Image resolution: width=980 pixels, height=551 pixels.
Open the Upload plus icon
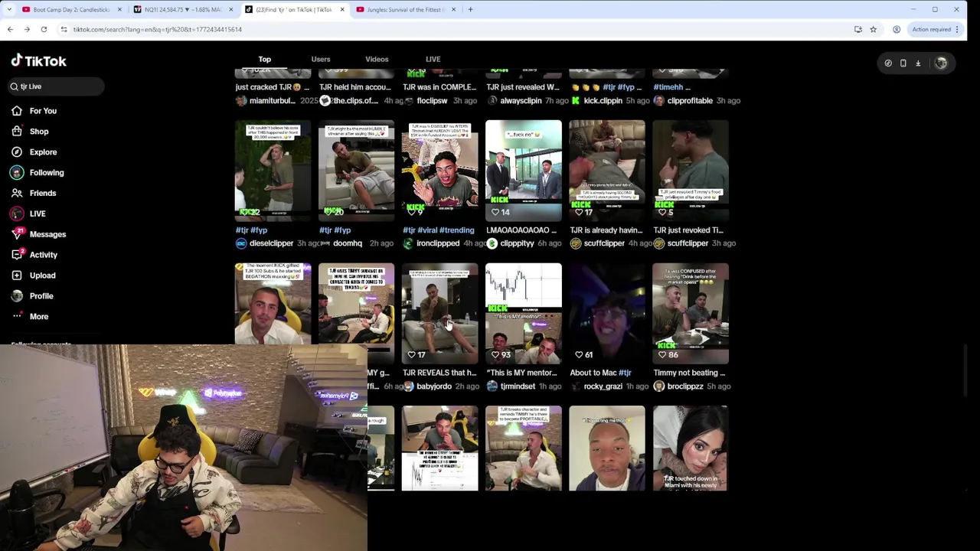(17, 275)
